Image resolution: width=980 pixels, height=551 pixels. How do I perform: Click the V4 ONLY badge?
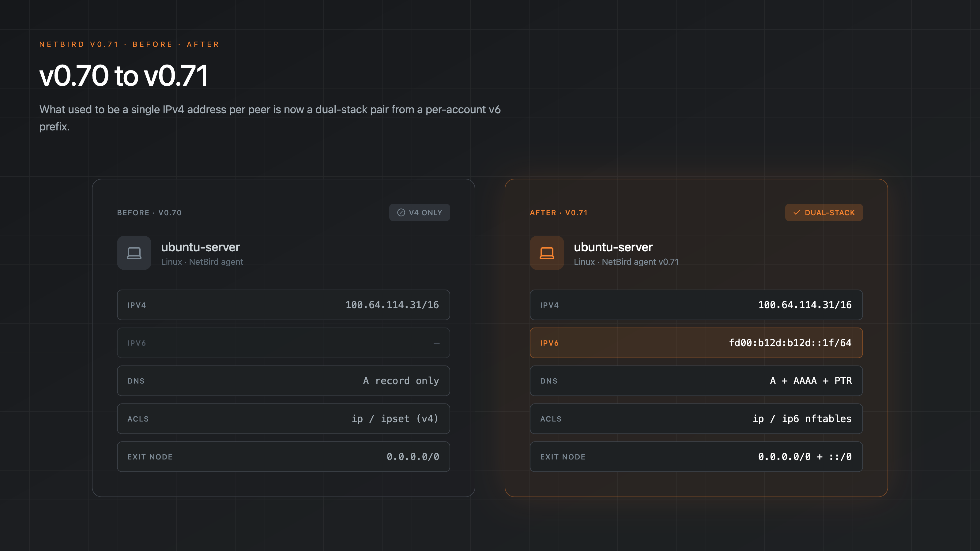pos(419,212)
